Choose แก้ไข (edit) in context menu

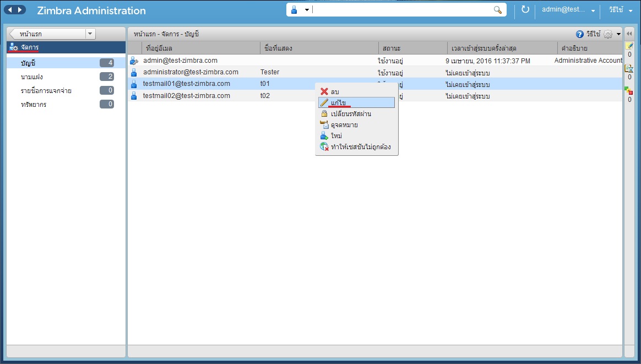(356, 102)
